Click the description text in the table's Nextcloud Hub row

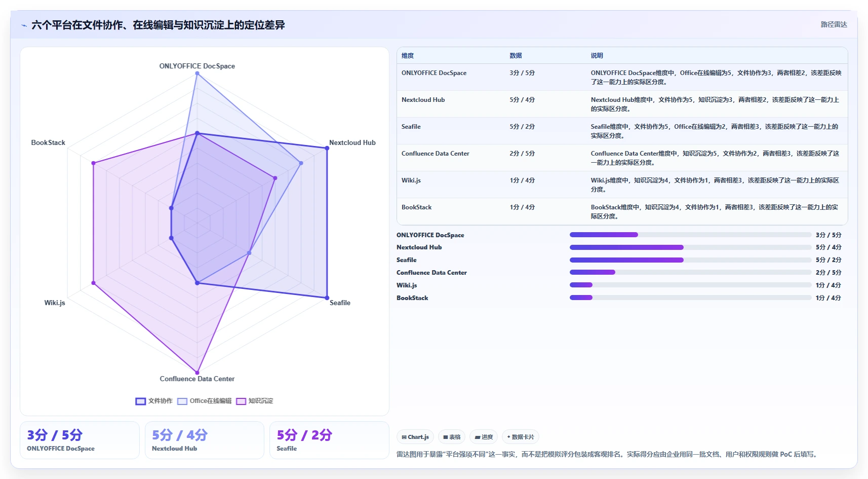715,104
